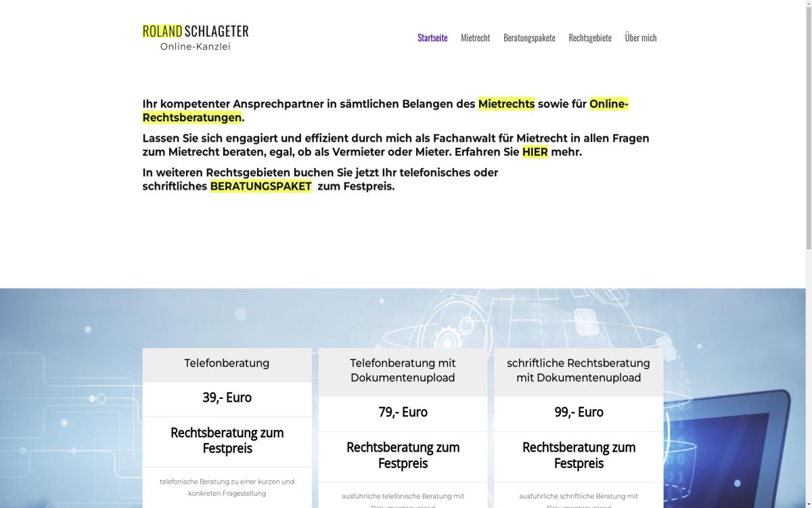Open the Startseite navigation link
812x508 pixels.
point(432,38)
